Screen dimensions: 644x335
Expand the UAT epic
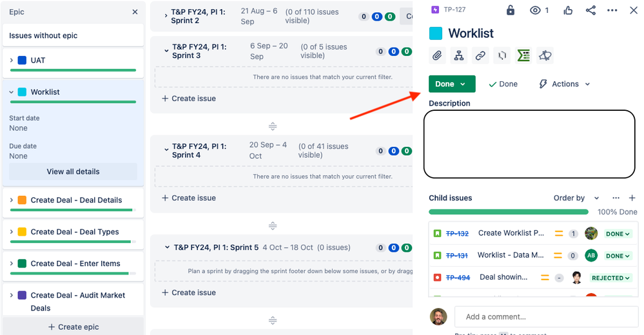[12, 61]
